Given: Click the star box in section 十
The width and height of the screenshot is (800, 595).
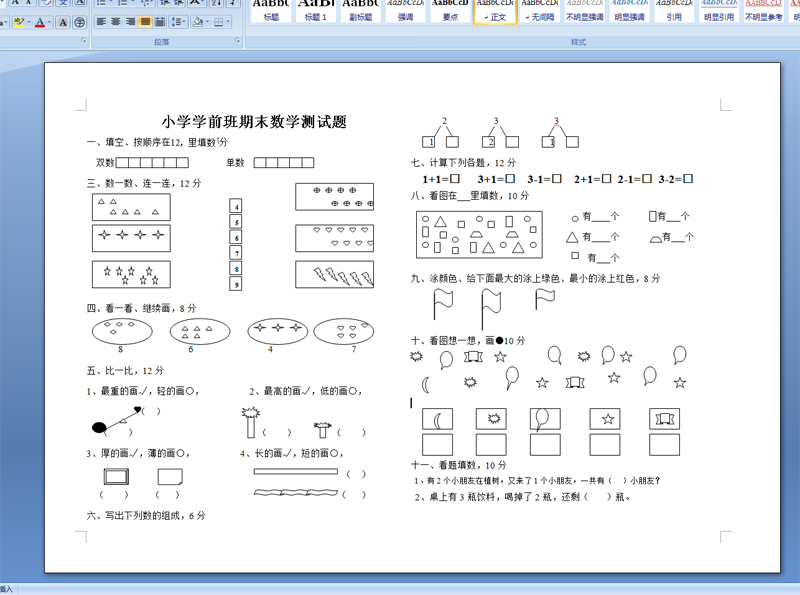Looking at the screenshot, I should pyautogui.click(x=605, y=419).
